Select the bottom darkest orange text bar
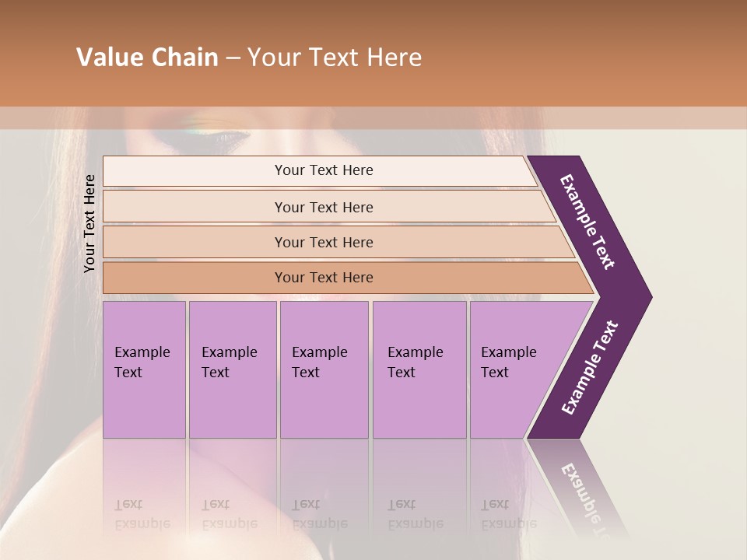Screen dimensions: 747x560 [323, 278]
